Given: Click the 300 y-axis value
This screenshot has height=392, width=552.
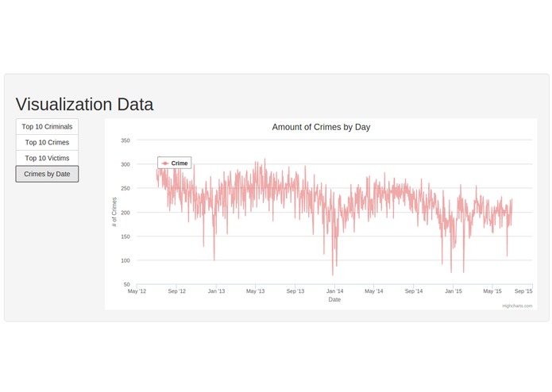Looking at the screenshot, I should coord(125,164).
